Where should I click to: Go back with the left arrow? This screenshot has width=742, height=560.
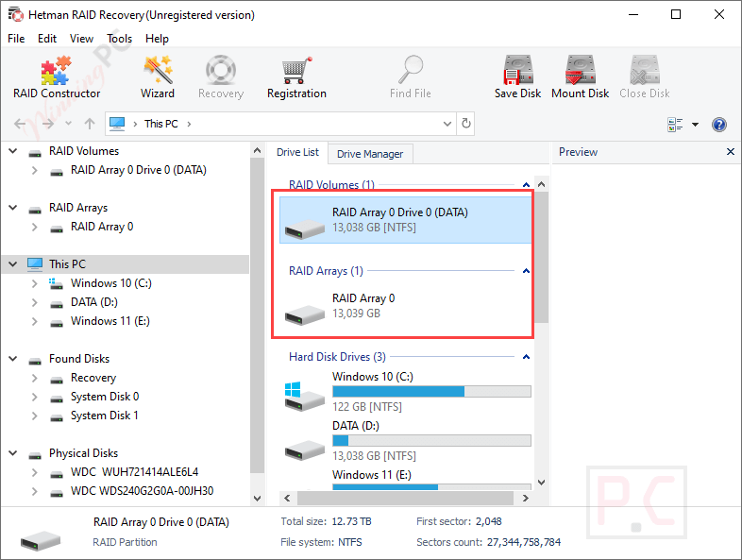pos(20,124)
